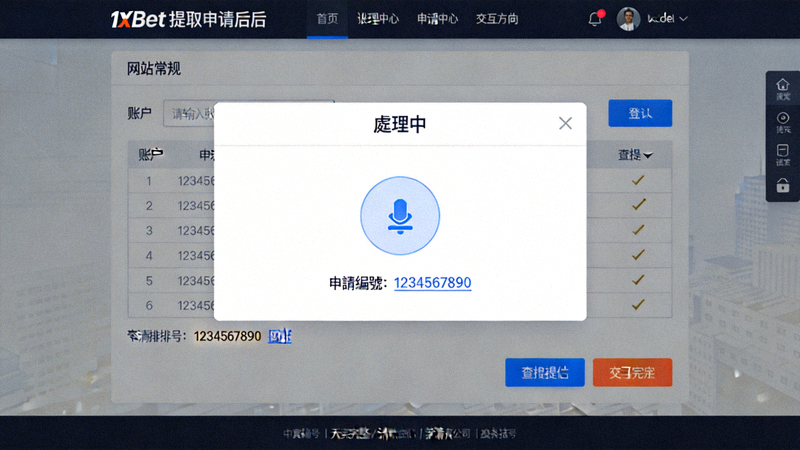This screenshot has width=800, height=450.
Task: Open the 交互方向 menu item
Action: tap(497, 19)
